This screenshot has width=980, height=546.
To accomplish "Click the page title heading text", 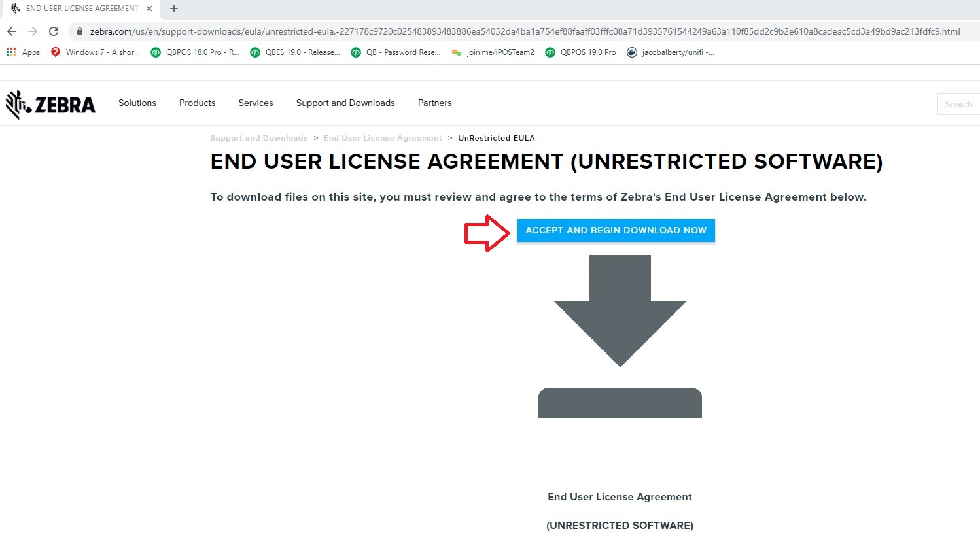I will click(x=547, y=162).
